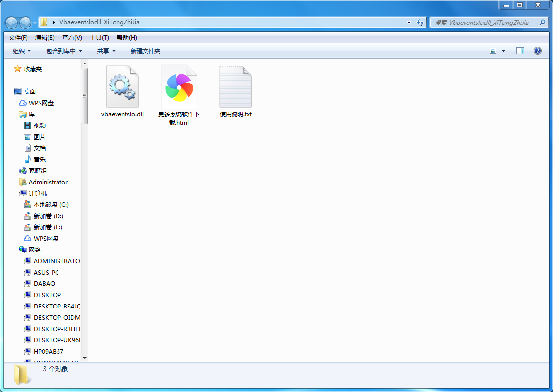Click navigation pane scrollbar down arrow
This screenshot has width=553, height=392.
(x=84, y=358)
